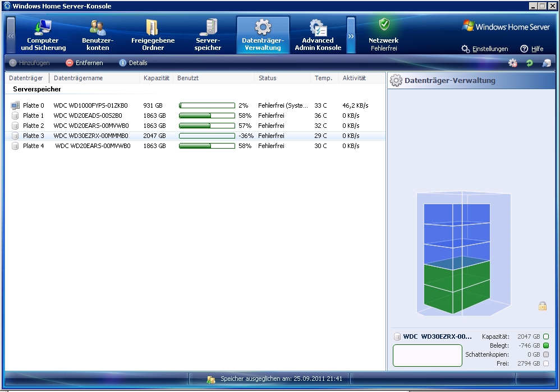Viewport: 560px width, 392px height.
Task: Select the Platte 4 name 'WDC WD20EARS-00MVWB0'
Action: (93, 146)
